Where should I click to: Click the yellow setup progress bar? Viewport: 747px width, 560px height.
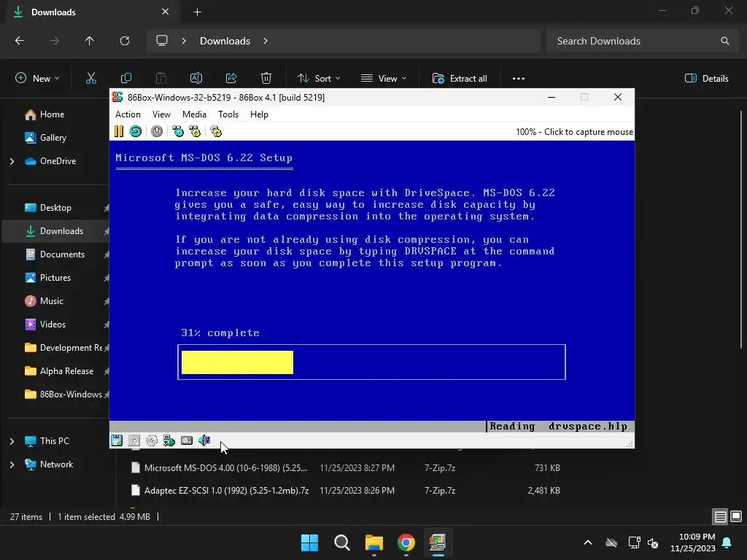(x=237, y=362)
